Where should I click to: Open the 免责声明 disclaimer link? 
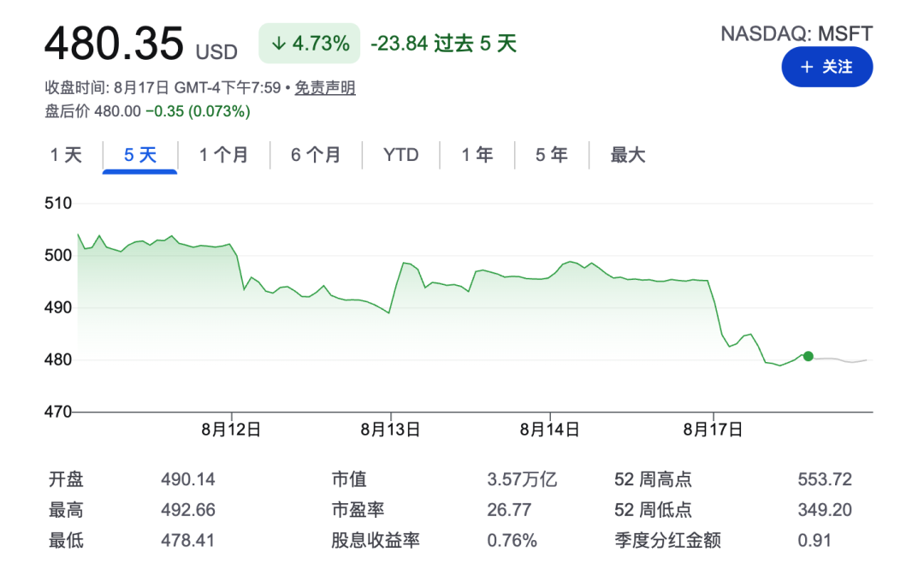(325, 88)
